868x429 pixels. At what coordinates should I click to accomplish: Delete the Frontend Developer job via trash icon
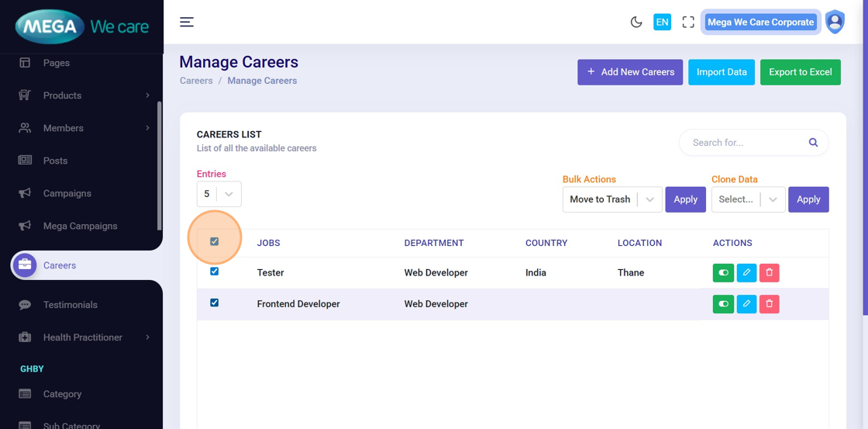pos(769,304)
